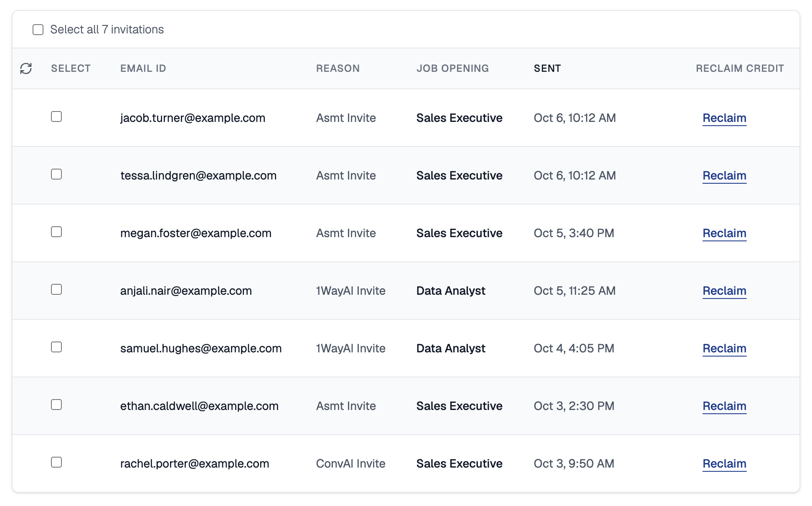Reclaim credit for rachel.porter@example.com
Viewport: 812px width, 506px height.
click(x=724, y=464)
